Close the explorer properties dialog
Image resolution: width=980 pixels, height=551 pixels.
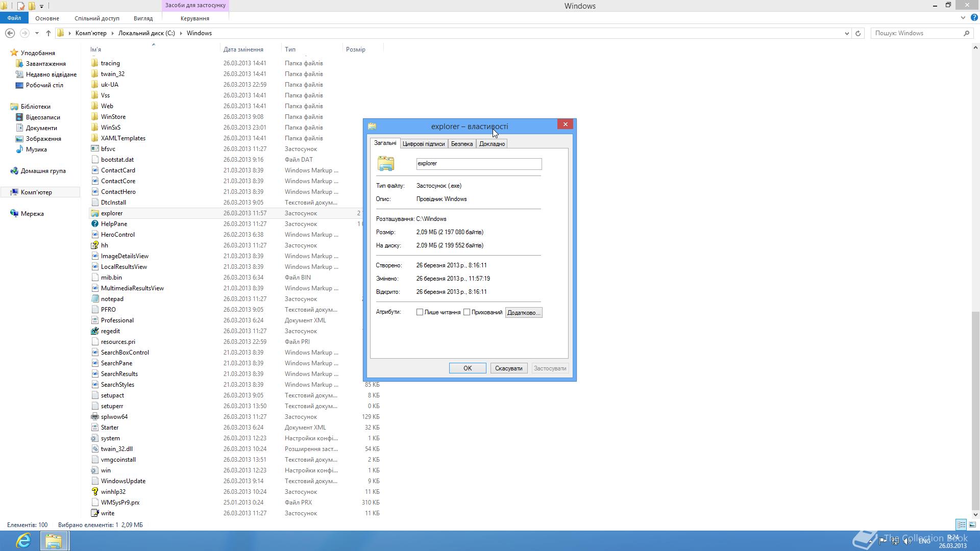[565, 124]
